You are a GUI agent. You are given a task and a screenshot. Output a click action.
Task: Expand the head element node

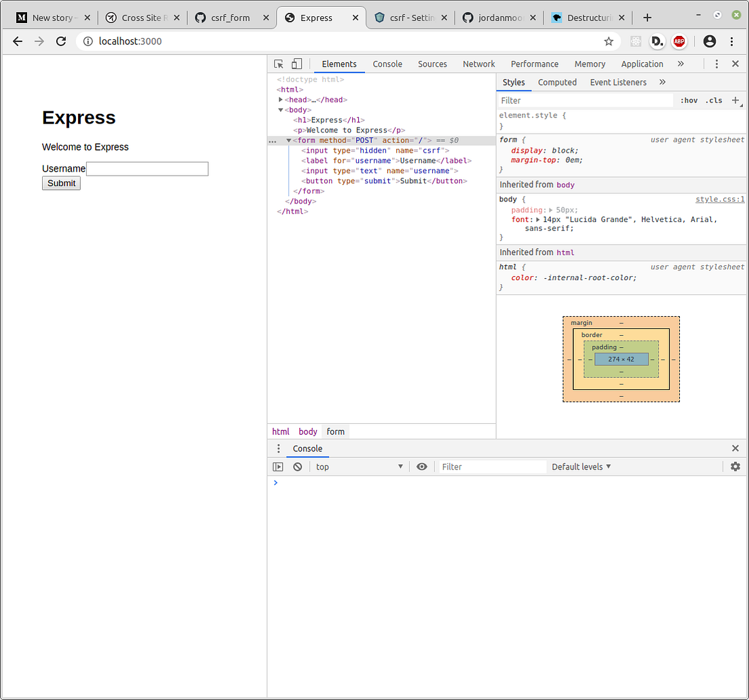pos(281,100)
